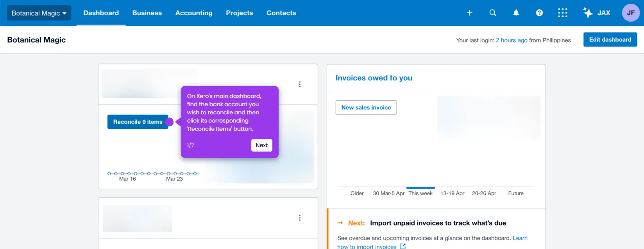
Task: Open the apps grid icon
Action: pos(563,13)
